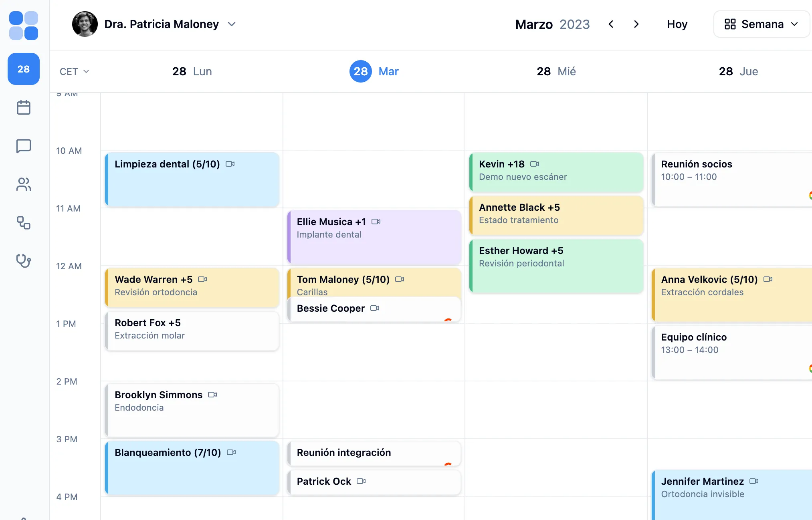Click video icon on Jennifer Martinez event
The image size is (812, 520).
[x=754, y=481]
